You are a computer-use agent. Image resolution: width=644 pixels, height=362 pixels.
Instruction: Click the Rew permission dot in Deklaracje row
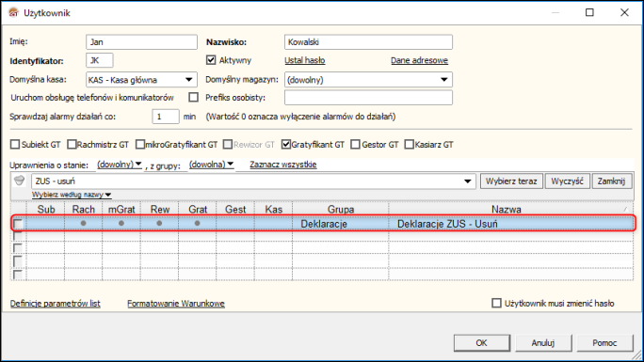159,223
